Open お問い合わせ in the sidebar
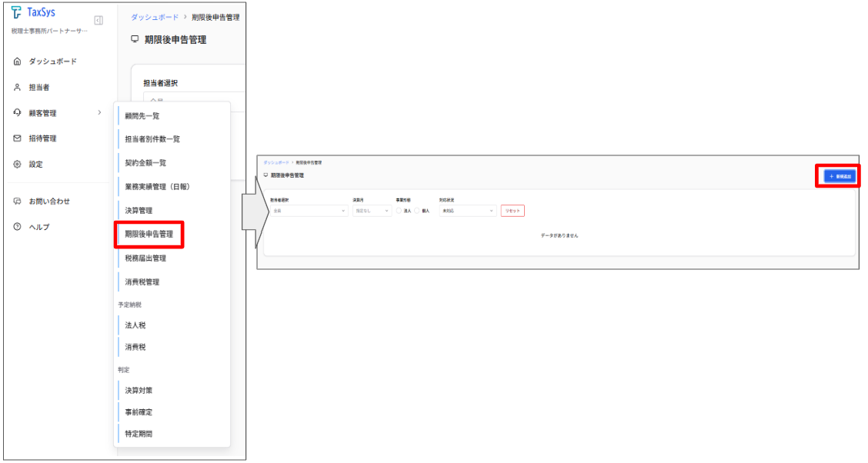This screenshot has width=868, height=463. coord(49,202)
